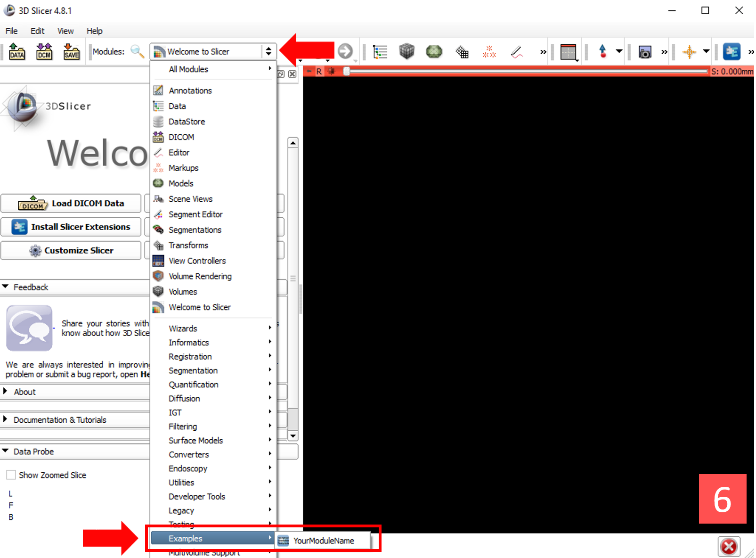Image resolution: width=756 pixels, height=558 pixels.
Task: Click the Install Slicer Extensions button
Action: [x=71, y=227]
